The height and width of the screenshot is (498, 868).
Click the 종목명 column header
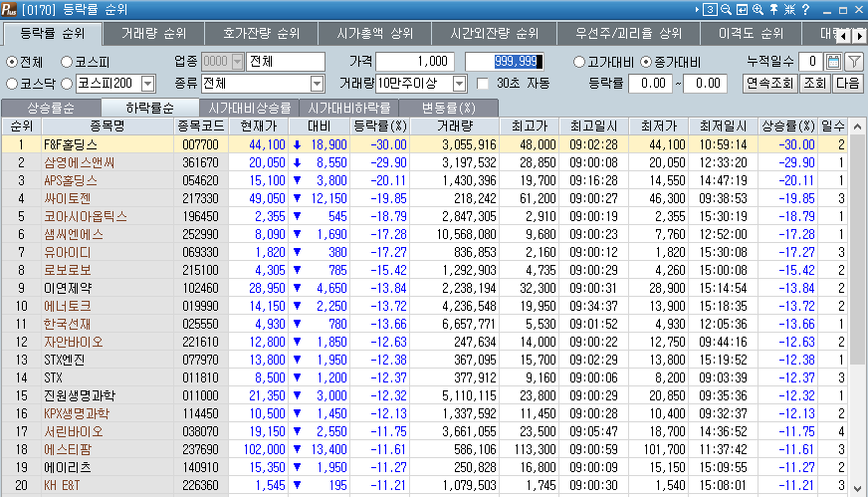(108, 126)
